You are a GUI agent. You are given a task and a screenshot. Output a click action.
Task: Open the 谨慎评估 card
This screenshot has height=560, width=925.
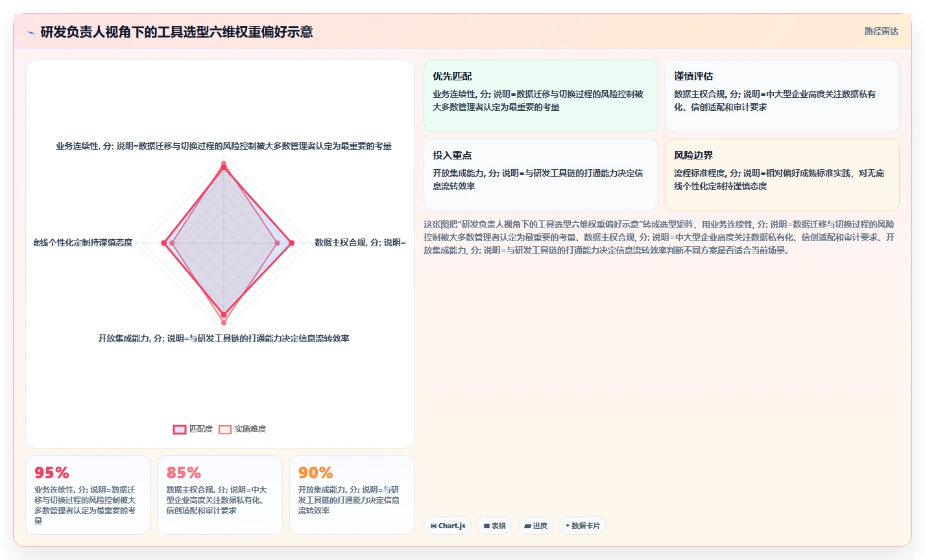[x=782, y=96]
